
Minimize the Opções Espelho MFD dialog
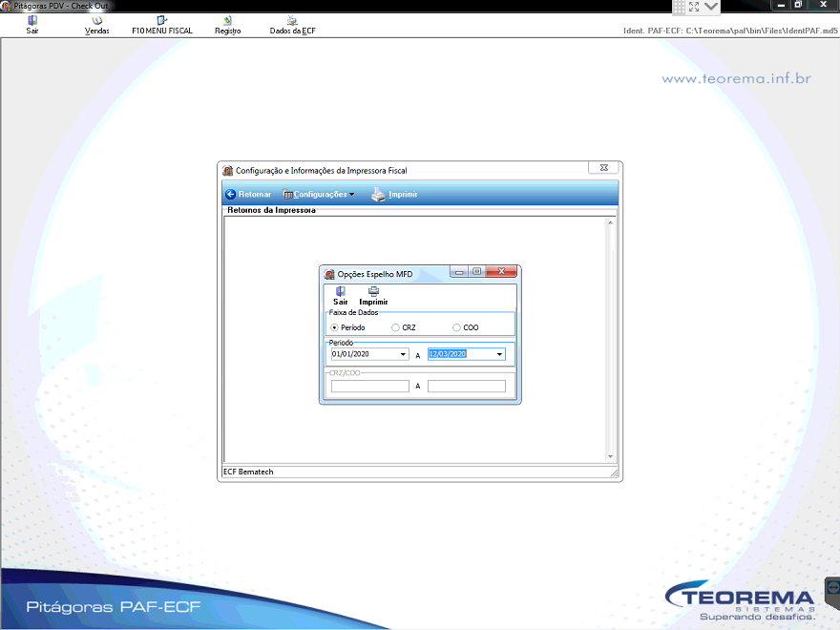(x=459, y=272)
